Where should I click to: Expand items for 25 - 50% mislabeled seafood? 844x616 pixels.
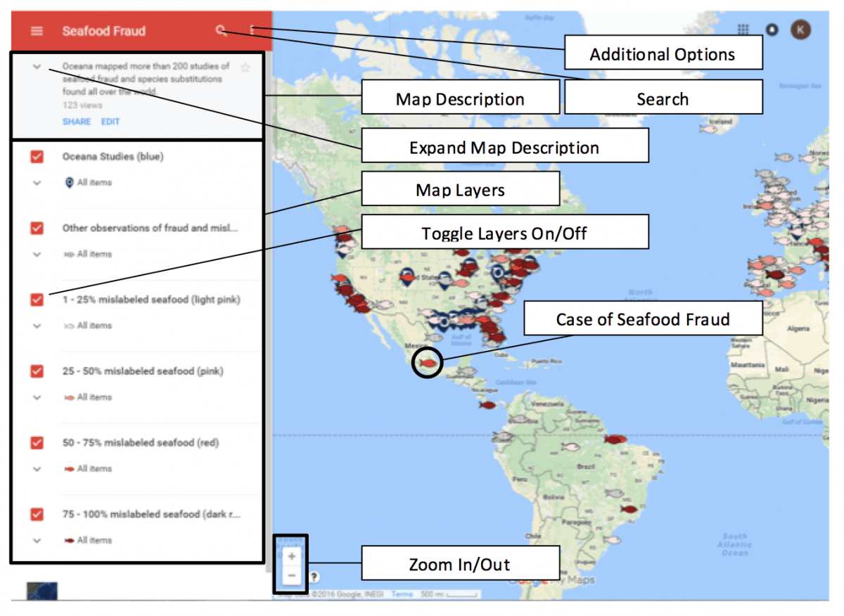[x=37, y=398]
